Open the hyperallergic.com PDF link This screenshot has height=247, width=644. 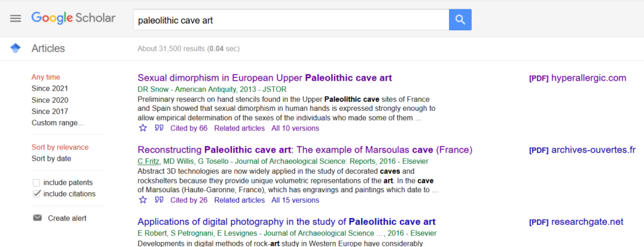pyautogui.click(x=577, y=78)
